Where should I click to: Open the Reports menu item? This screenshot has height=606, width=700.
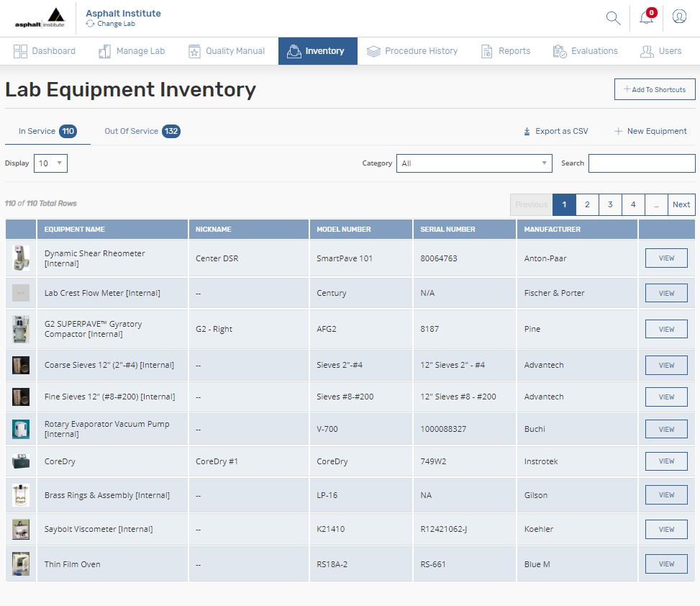506,50
